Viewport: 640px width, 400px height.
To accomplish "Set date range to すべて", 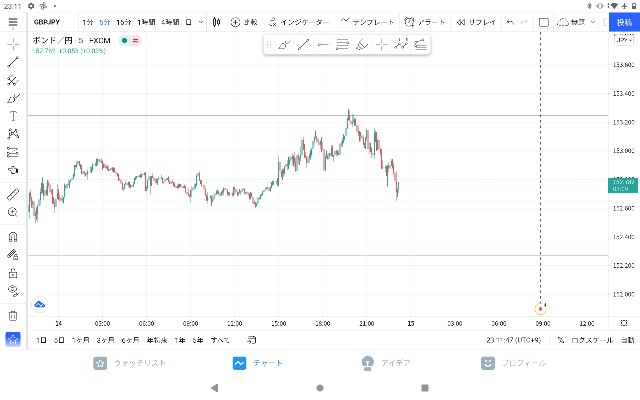I will (x=220, y=340).
